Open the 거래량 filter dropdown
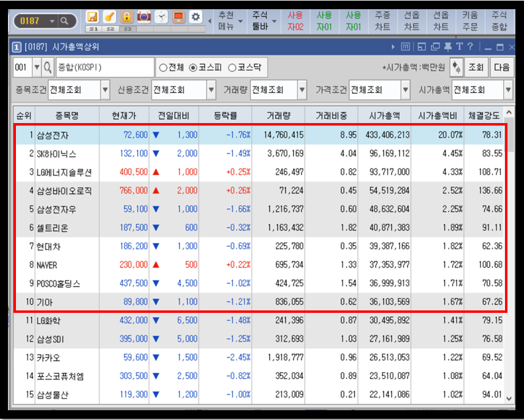Viewport: 524px width, 420px height. (302, 90)
